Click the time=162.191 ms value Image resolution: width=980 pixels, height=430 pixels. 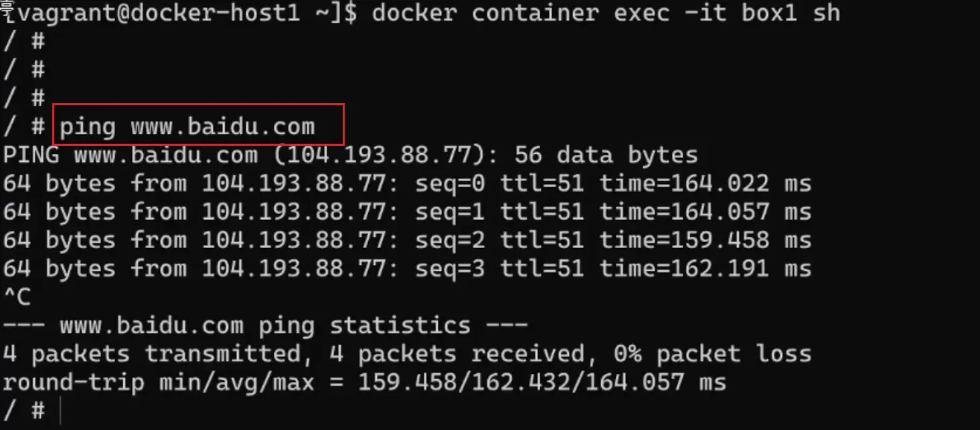705,269
